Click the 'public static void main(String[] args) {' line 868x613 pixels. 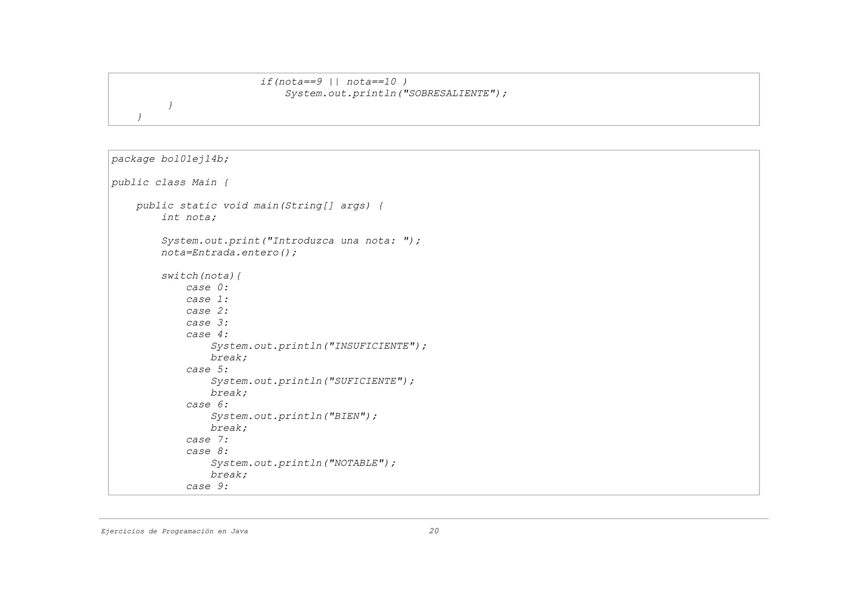(260, 205)
